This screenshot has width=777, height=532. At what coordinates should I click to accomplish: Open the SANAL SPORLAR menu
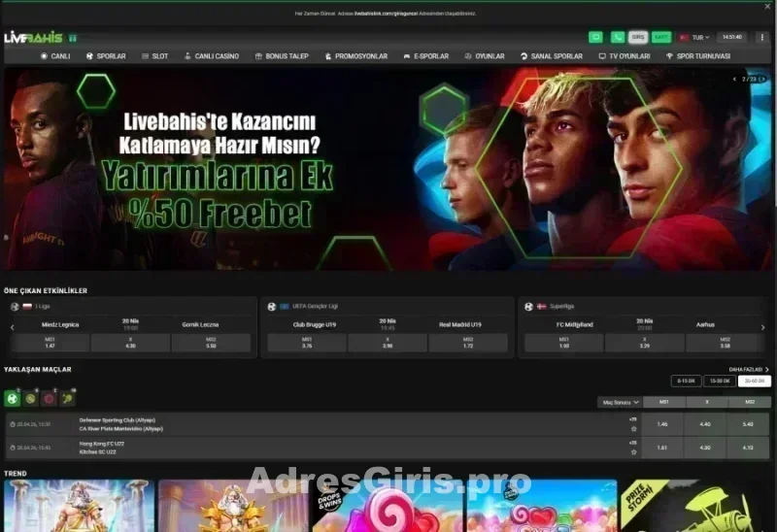pyautogui.click(x=552, y=56)
